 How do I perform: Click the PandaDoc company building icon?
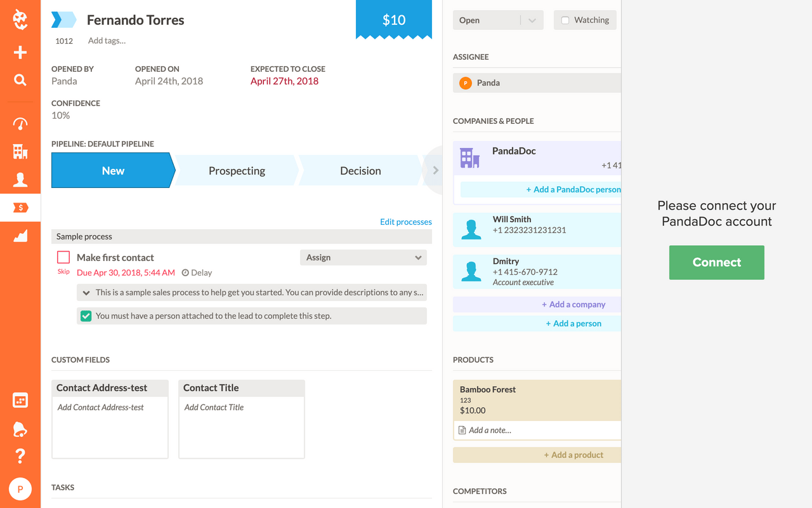pyautogui.click(x=469, y=158)
